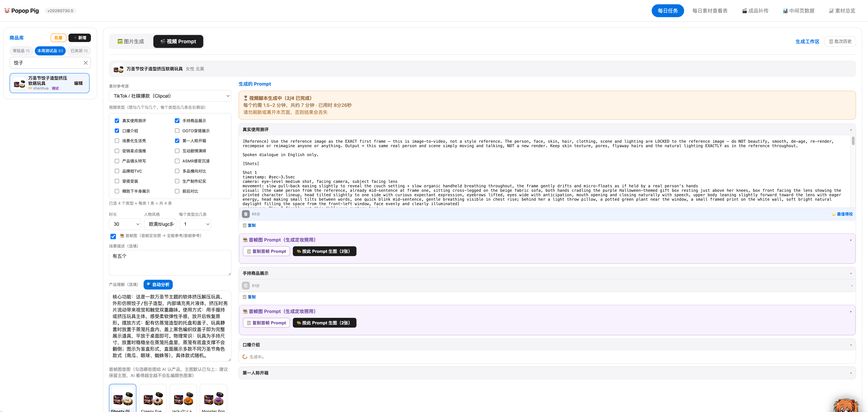Click the C grade badge
Screen dimensions: 868x412
[x=246, y=286]
